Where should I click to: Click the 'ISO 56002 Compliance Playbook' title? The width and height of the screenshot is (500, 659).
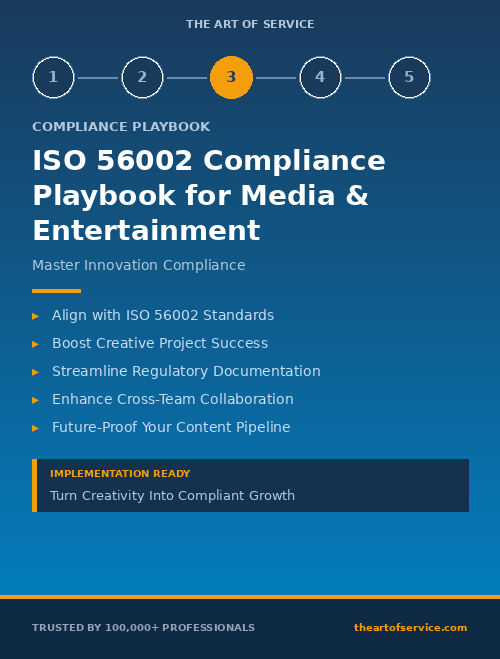(x=209, y=195)
